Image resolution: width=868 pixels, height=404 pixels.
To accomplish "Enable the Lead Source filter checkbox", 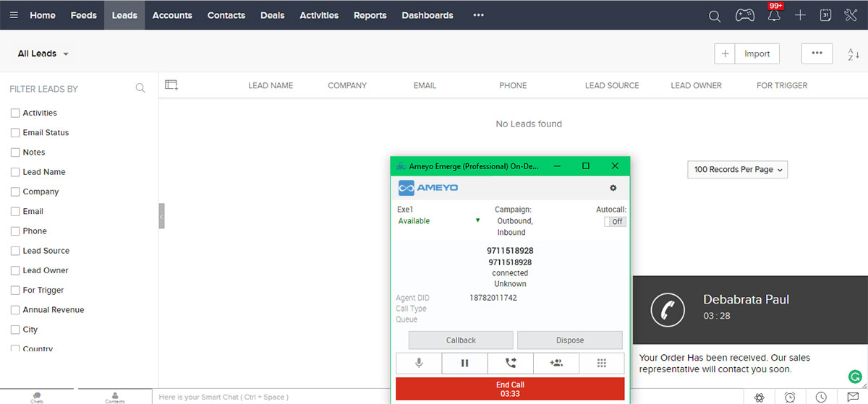I will pyautogui.click(x=15, y=251).
